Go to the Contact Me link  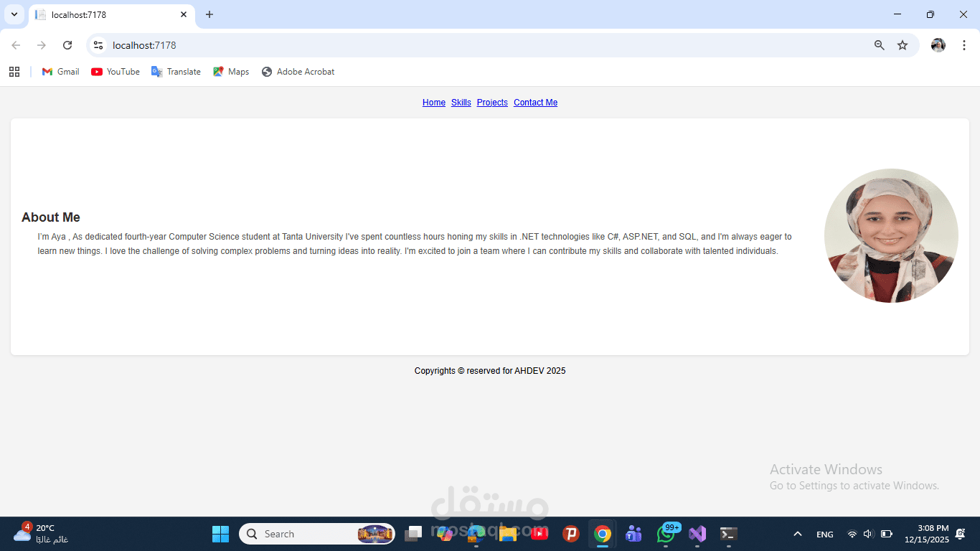[x=535, y=103]
